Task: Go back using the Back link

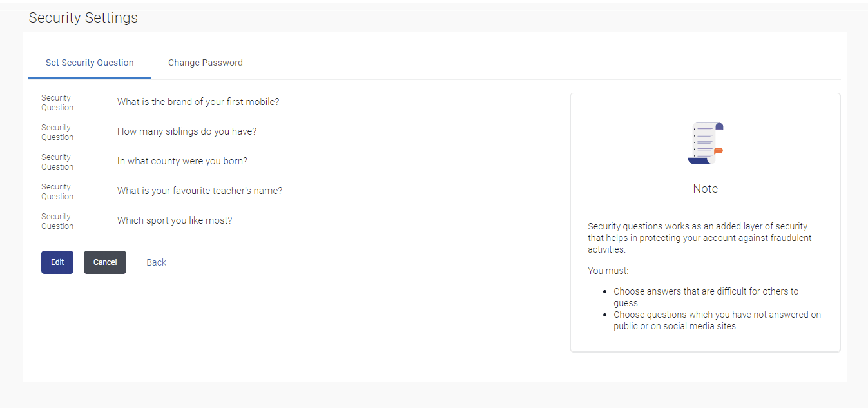Action: (156, 262)
